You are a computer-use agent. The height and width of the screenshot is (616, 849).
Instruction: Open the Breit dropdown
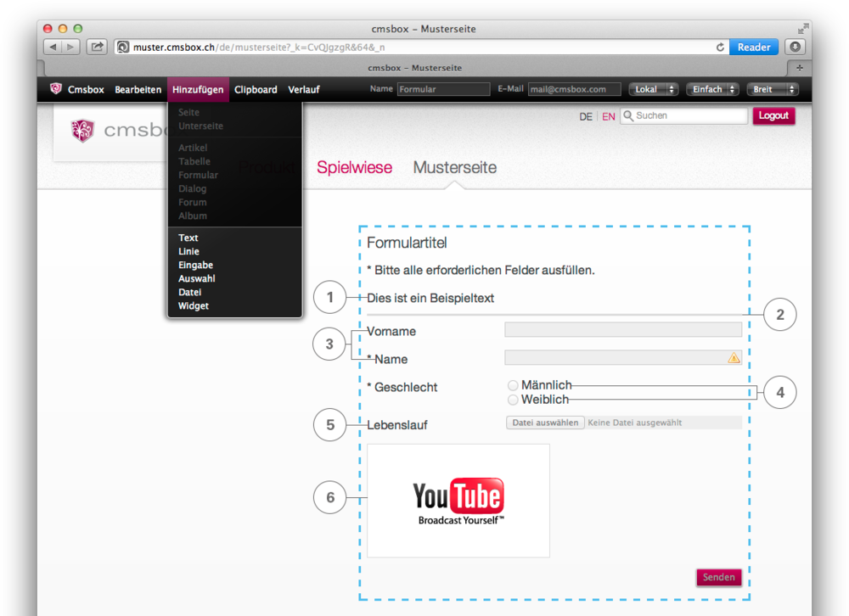pos(773,89)
